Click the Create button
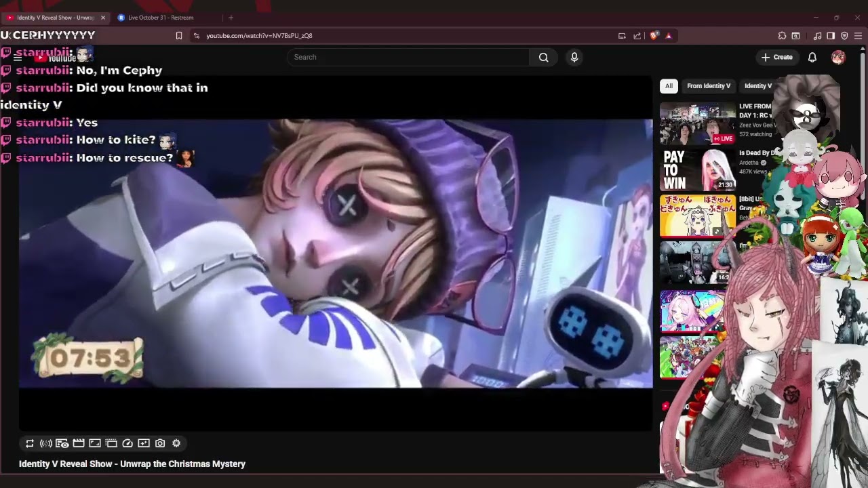The height and width of the screenshot is (488, 868). [x=777, y=57]
